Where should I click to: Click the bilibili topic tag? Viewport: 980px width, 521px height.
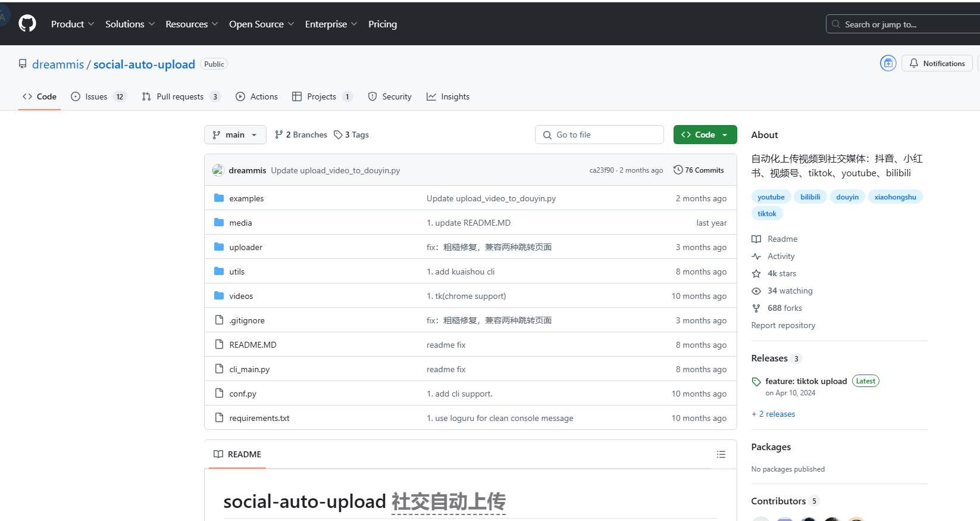pyautogui.click(x=810, y=197)
